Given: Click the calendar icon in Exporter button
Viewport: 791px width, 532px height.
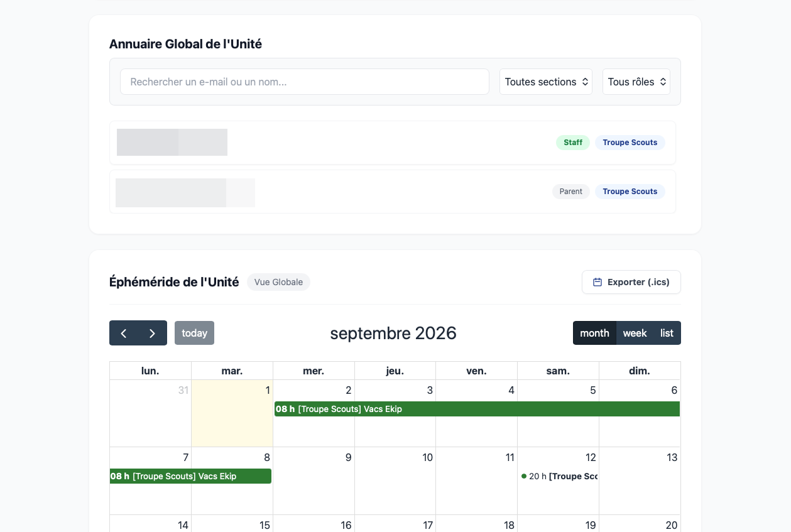Looking at the screenshot, I should [598, 282].
